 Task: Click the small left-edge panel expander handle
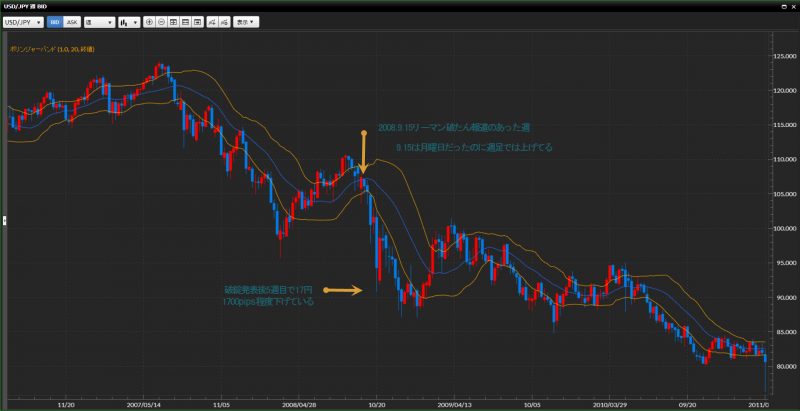click(4, 219)
